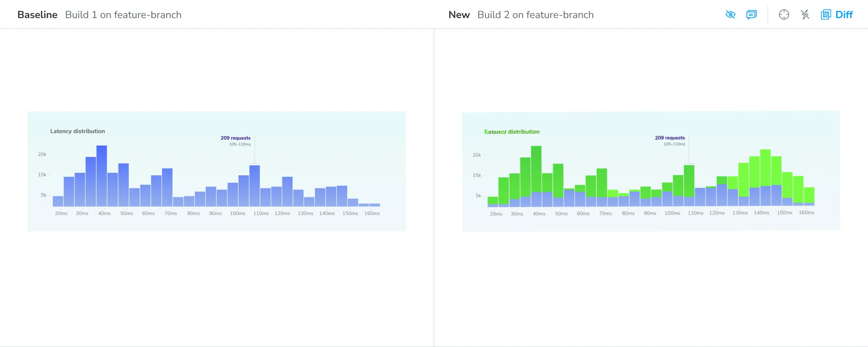This screenshot has width=868, height=347.
Task: Click the blue Diff text label
Action: pyautogui.click(x=844, y=14)
